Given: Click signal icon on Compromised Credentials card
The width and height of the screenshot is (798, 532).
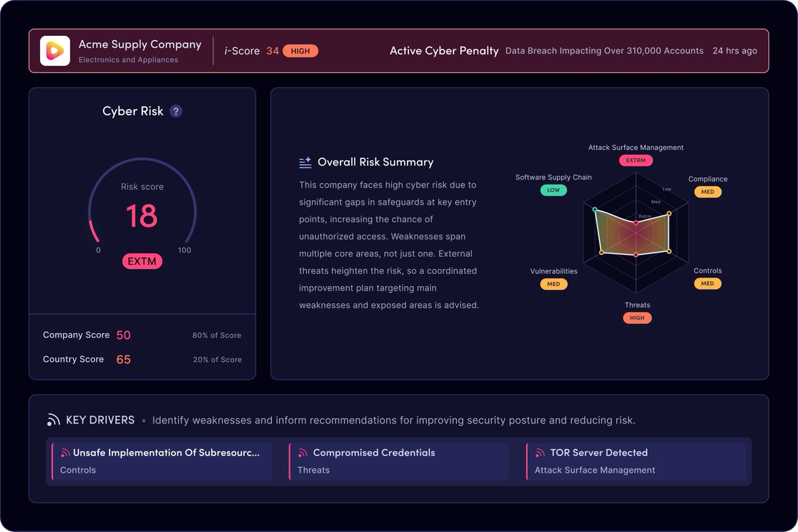Looking at the screenshot, I should (303, 453).
